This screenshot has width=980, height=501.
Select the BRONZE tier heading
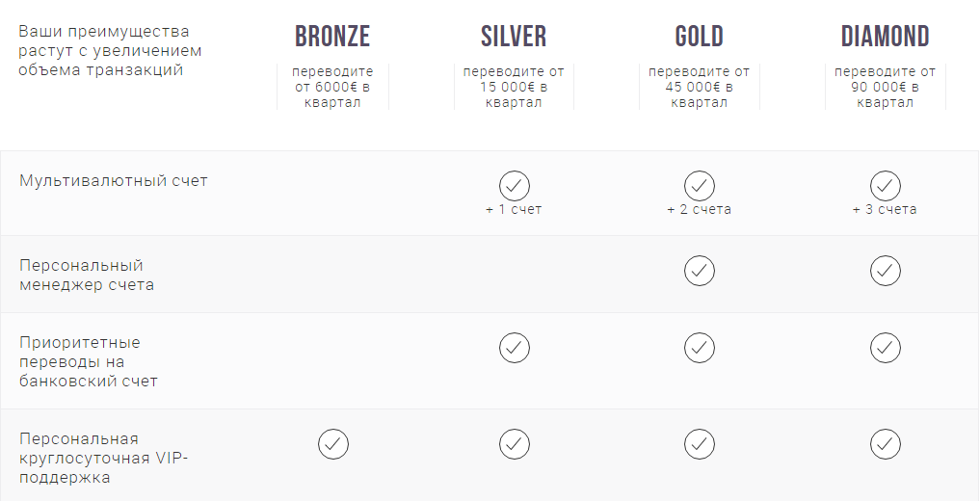[332, 37]
